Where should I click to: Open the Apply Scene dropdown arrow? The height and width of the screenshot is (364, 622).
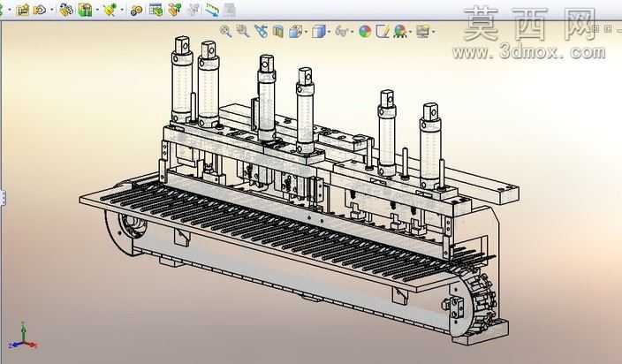[411, 32]
